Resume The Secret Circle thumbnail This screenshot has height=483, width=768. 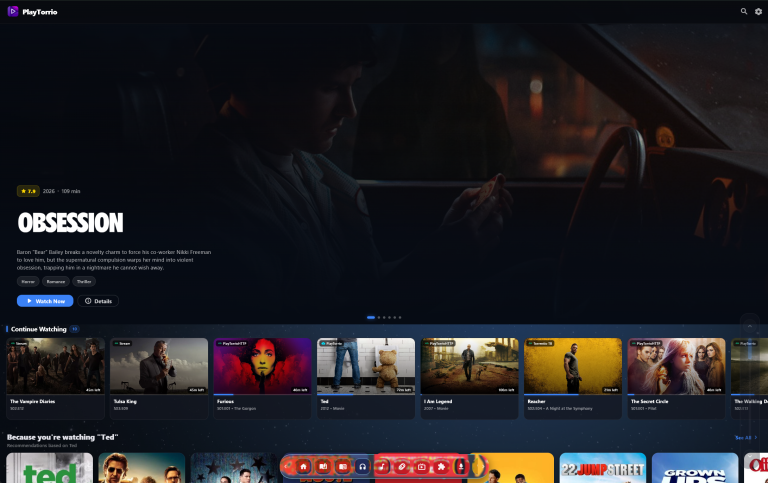(x=676, y=366)
